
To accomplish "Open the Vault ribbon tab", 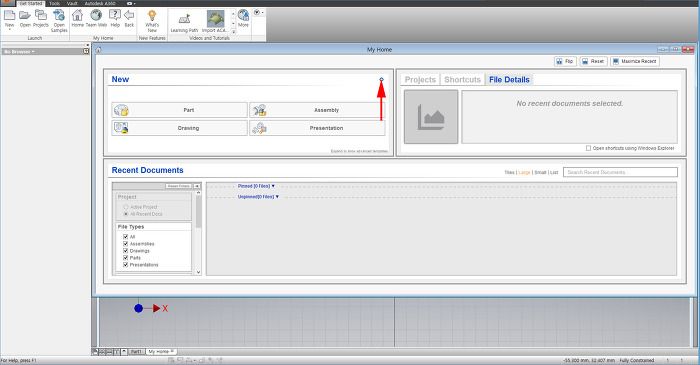I will click(72, 4).
